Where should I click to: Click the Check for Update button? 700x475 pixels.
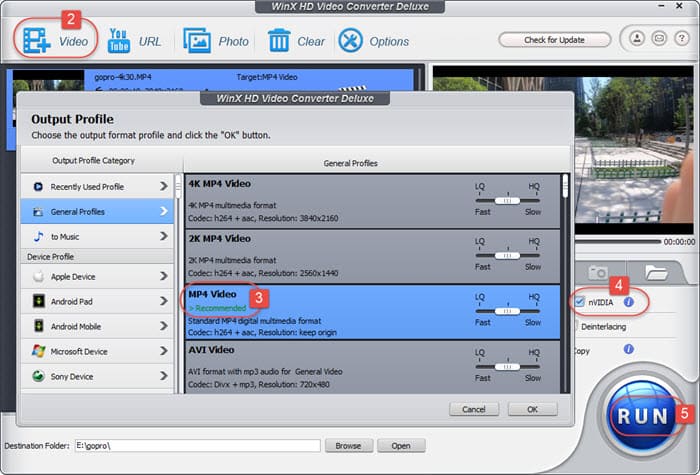point(554,40)
